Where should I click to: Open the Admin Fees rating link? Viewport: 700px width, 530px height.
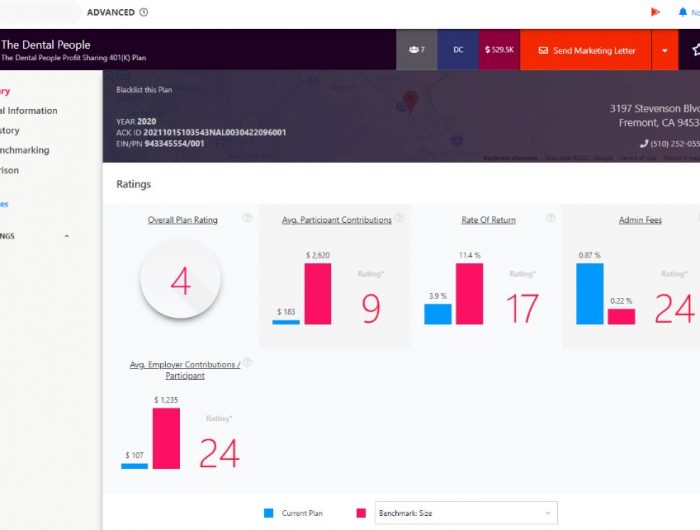point(638,220)
